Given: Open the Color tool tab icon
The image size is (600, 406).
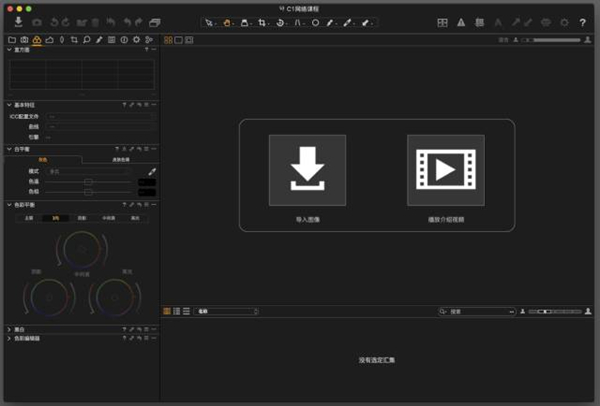Looking at the screenshot, I should (37, 40).
